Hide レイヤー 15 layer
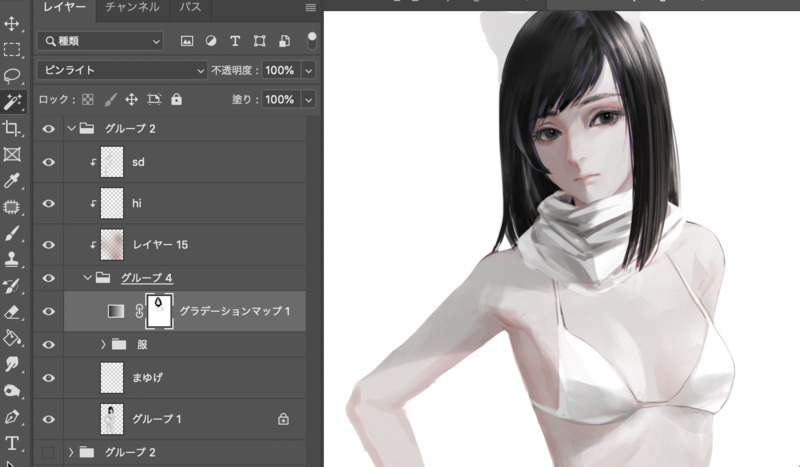The width and height of the screenshot is (800, 467). [48, 245]
